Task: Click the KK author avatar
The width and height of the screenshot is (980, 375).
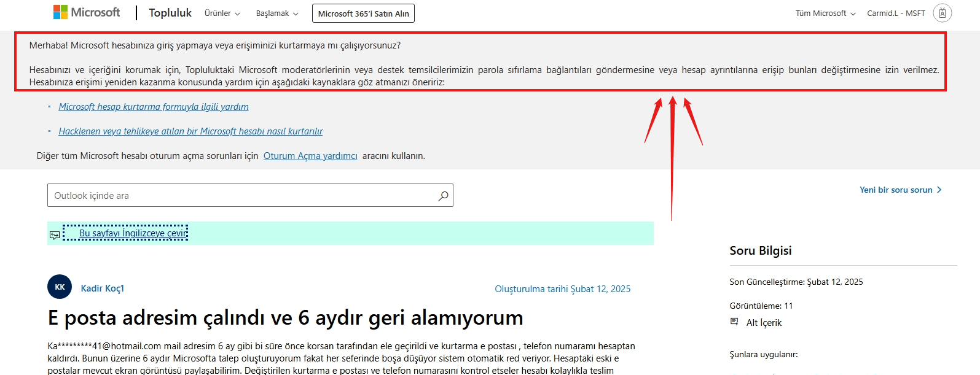Action: [60, 287]
